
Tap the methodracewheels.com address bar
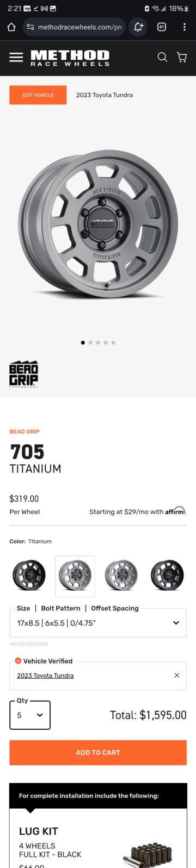coord(74,27)
